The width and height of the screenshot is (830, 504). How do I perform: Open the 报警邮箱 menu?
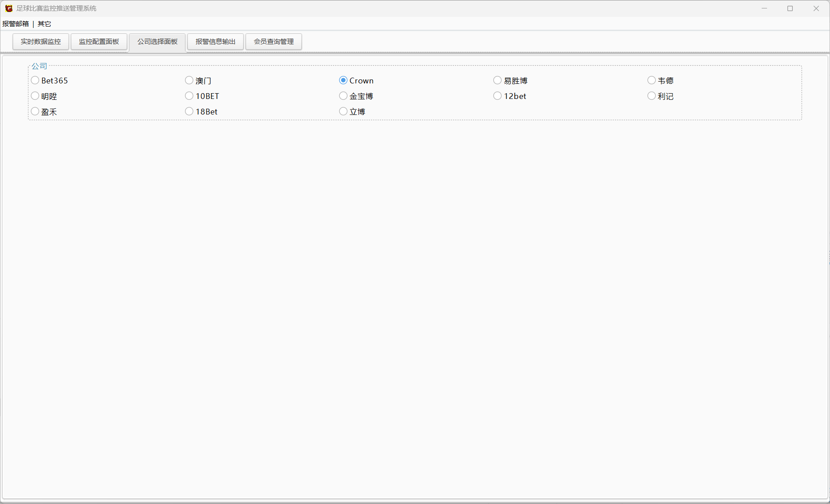click(16, 24)
